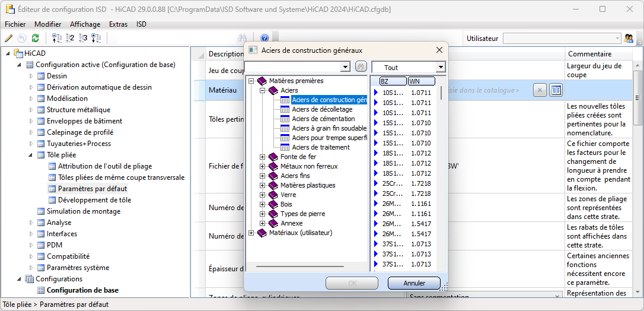Viewport: 644px width, 311px height.
Task: Expand the Matières plastiques node
Action: (x=263, y=185)
